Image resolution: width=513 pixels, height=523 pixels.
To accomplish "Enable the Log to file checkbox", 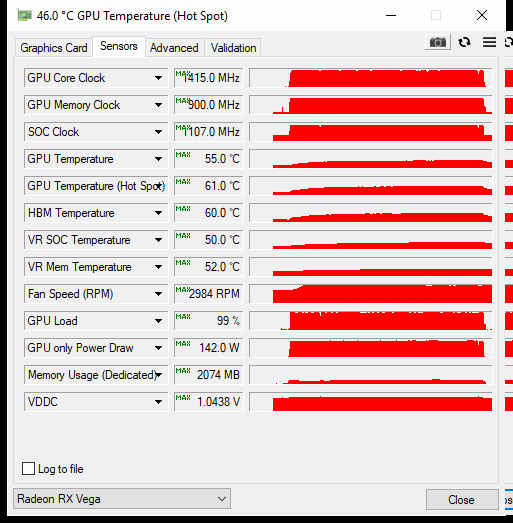I will [x=28, y=469].
